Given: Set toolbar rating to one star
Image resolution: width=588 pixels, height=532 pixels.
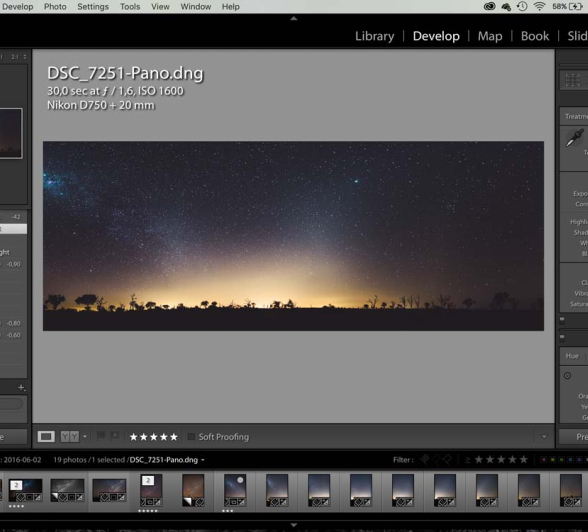Looking at the screenshot, I should pyautogui.click(x=134, y=437).
